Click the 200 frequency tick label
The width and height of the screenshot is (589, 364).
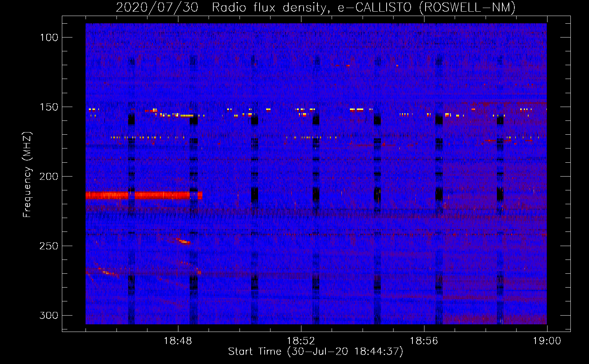point(49,177)
